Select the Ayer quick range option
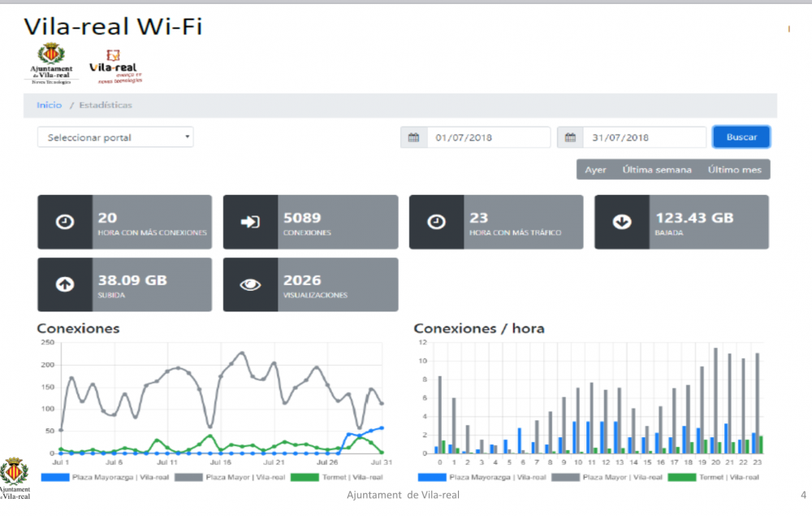The width and height of the screenshot is (812, 516). (x=596, y=170)
